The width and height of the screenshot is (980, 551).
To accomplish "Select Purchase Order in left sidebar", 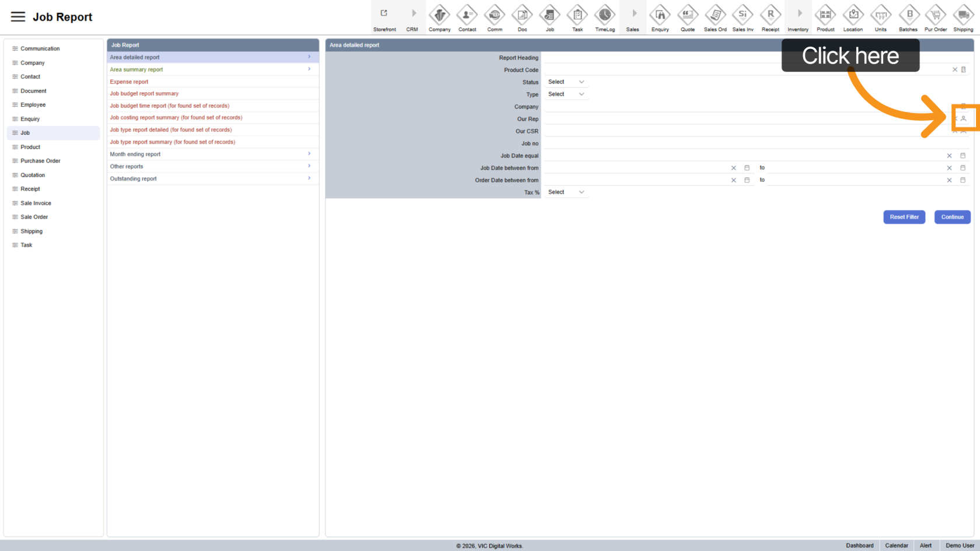I will [40, 161].
